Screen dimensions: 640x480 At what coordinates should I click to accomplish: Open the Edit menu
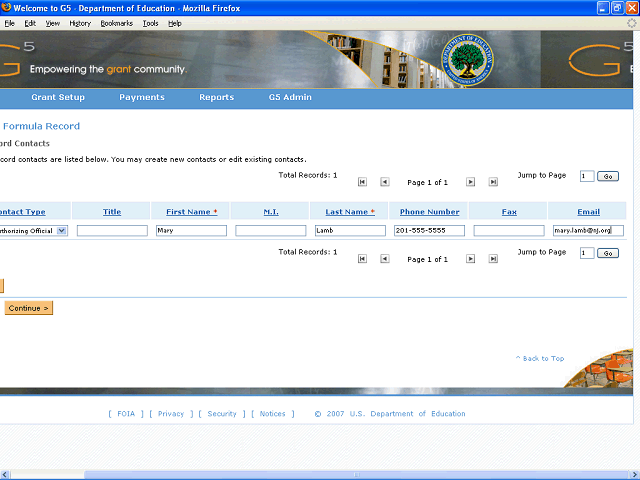[x=30, y=23]
